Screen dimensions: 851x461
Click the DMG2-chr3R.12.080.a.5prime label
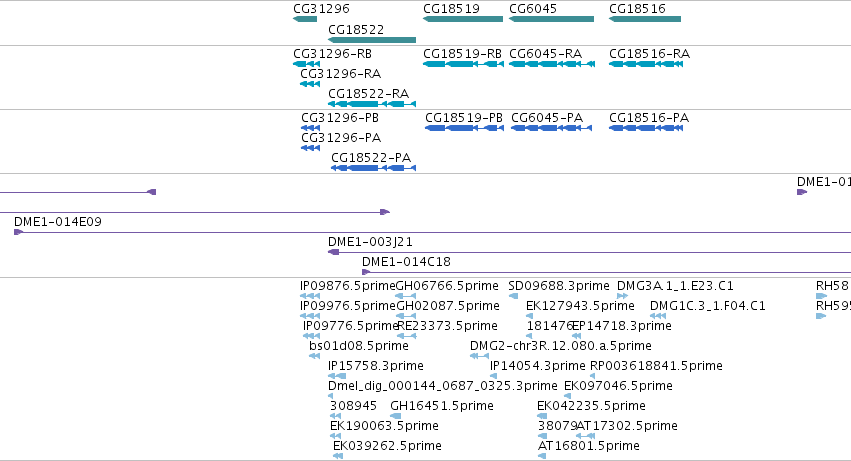click(561, 346)
